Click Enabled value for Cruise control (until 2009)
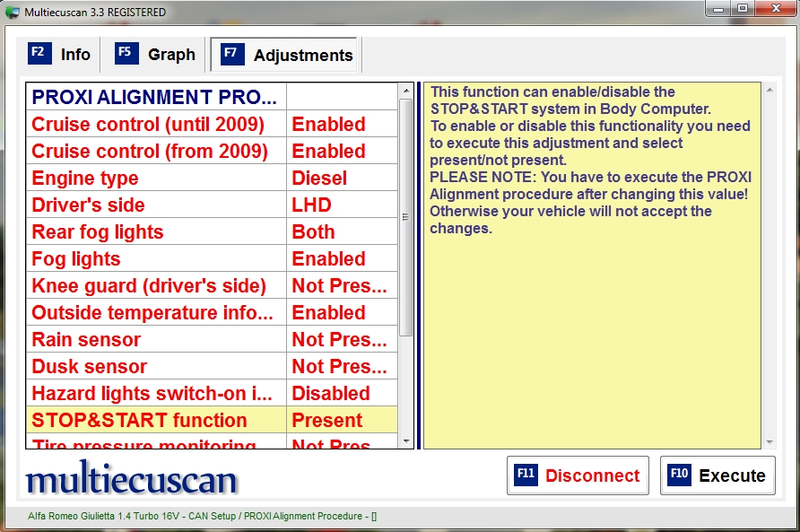 click(x=342, y=124)
